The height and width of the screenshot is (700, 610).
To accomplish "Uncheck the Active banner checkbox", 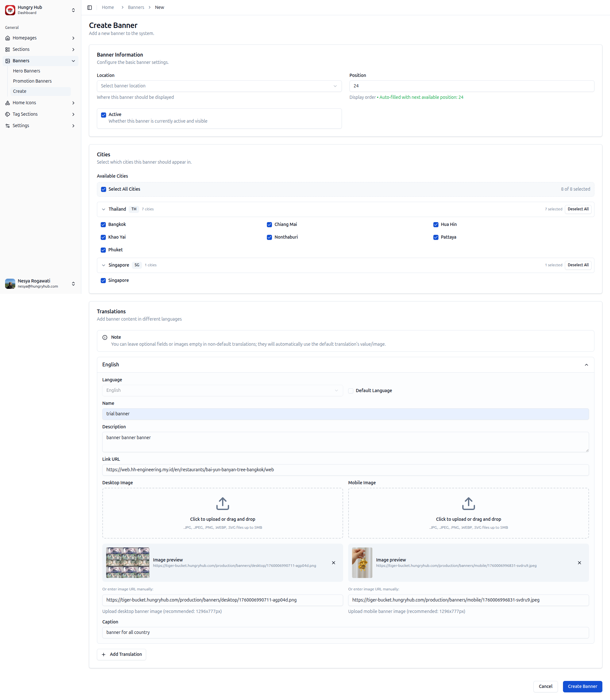I will [x=104, y=115].
